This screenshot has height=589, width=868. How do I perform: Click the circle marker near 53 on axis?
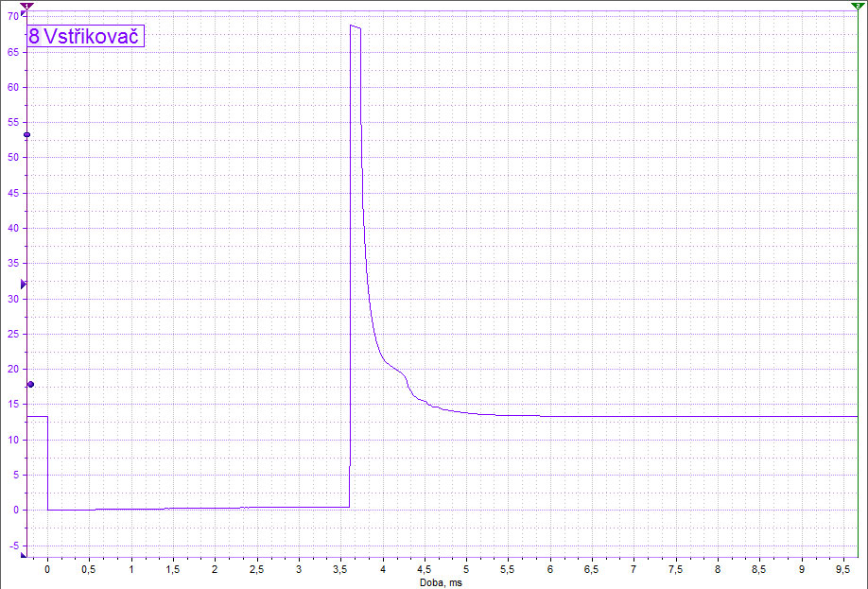pos(27,135)
